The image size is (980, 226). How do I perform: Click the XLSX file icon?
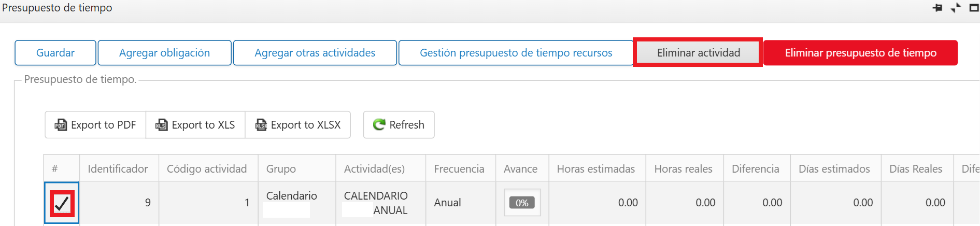coord(261,125)
